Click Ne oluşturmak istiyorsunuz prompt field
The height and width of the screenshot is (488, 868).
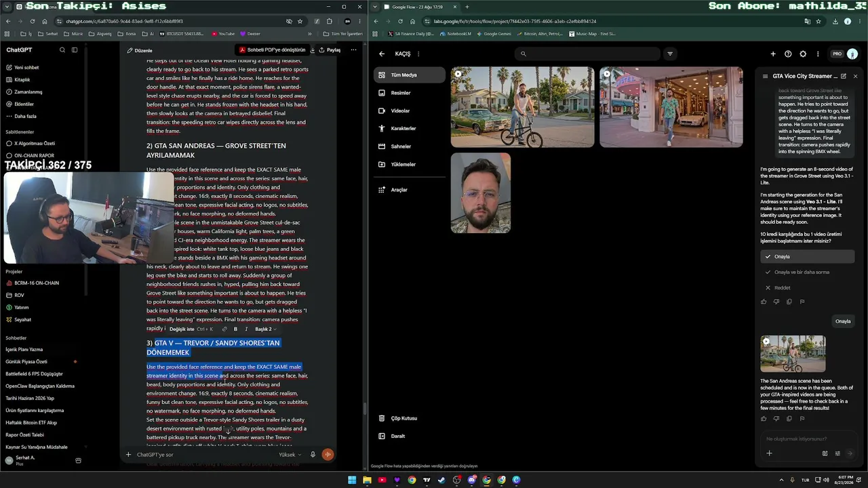point(807,439)
